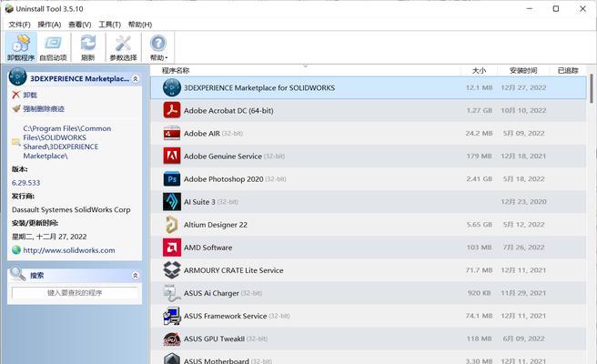Image resolution: width=597 pixels, height=364 pixels.
Task: Click the 3DEXPERIENCE Marketplace row icon
Action: point(172,87)
